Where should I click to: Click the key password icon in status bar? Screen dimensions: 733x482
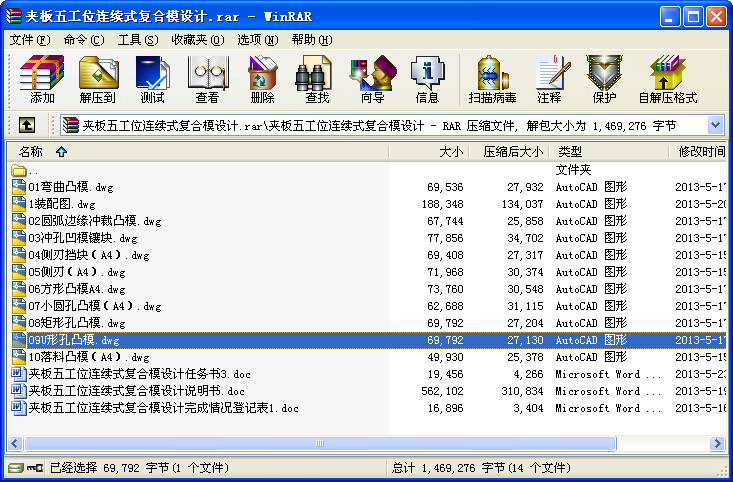[x=35, y=468]
